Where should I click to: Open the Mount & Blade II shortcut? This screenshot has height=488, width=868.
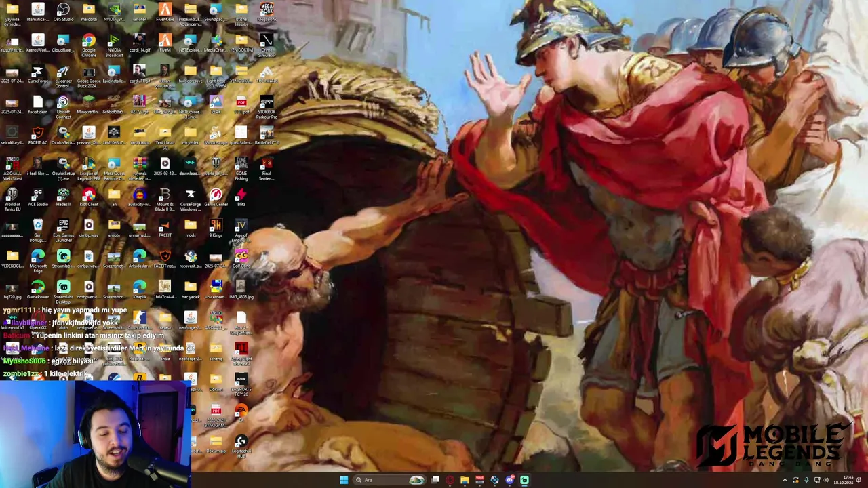(165, 201)
